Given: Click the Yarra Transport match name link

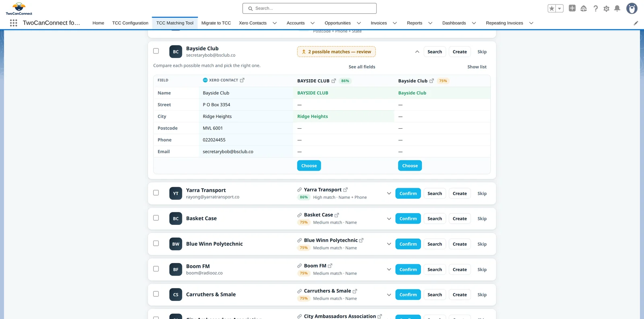Looking at the screenshot, I should pyautogui.click(x=323, y=189).
